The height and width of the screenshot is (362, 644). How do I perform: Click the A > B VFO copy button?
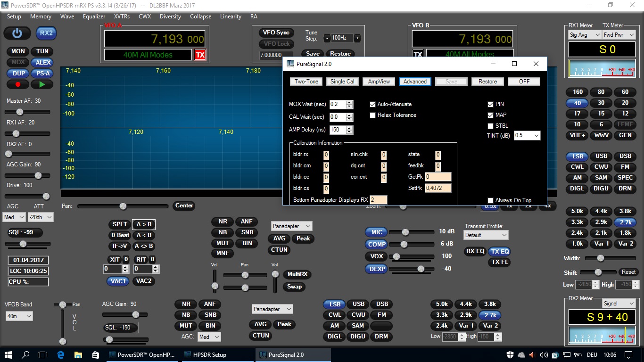[144, 224]
